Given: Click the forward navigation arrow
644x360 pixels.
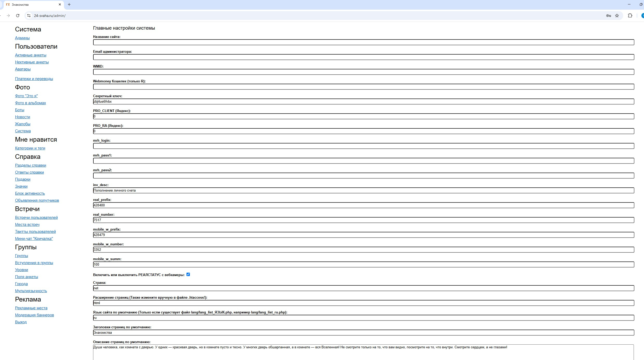Looking at the screenshot, I should click(8, 16).
